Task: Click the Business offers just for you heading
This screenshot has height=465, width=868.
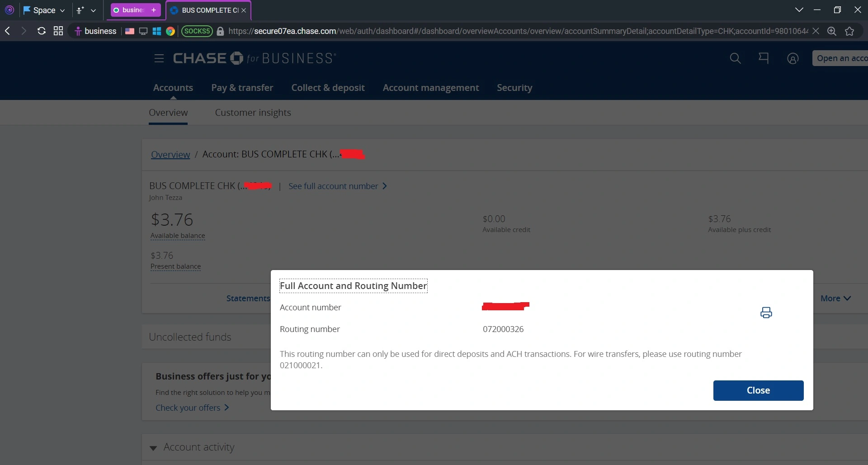Action: click(213, 376)
